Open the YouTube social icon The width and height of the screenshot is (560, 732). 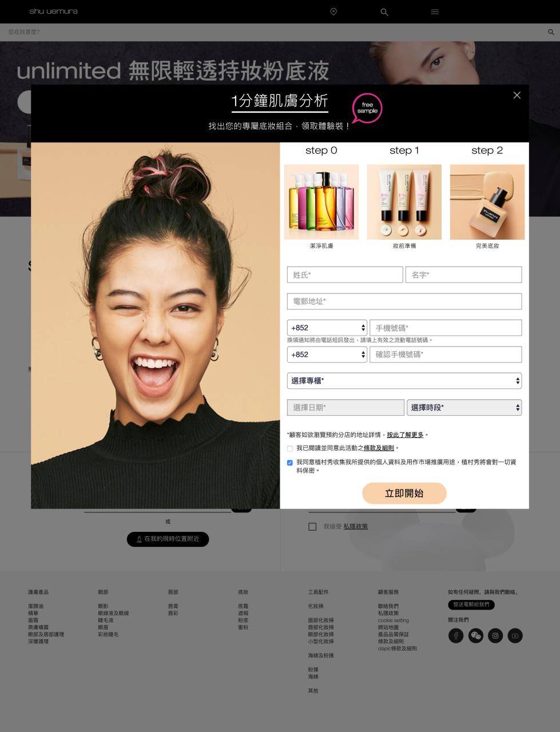point(515,635)
